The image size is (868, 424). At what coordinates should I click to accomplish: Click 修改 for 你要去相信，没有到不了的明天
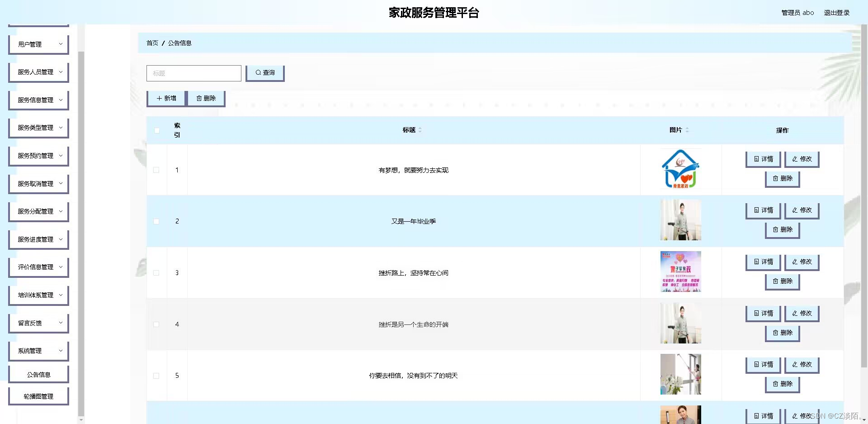pyautogui.click(x=802, y=365)
